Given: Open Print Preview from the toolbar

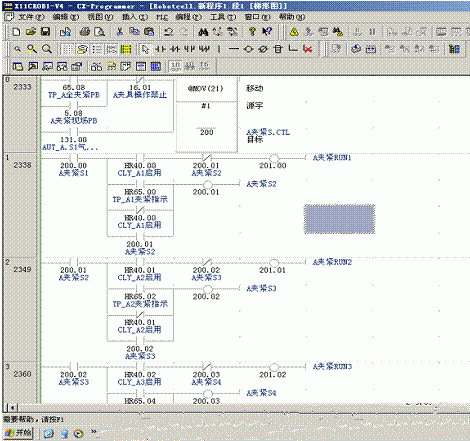Looking at the screenshot, I should click(99, 32).
